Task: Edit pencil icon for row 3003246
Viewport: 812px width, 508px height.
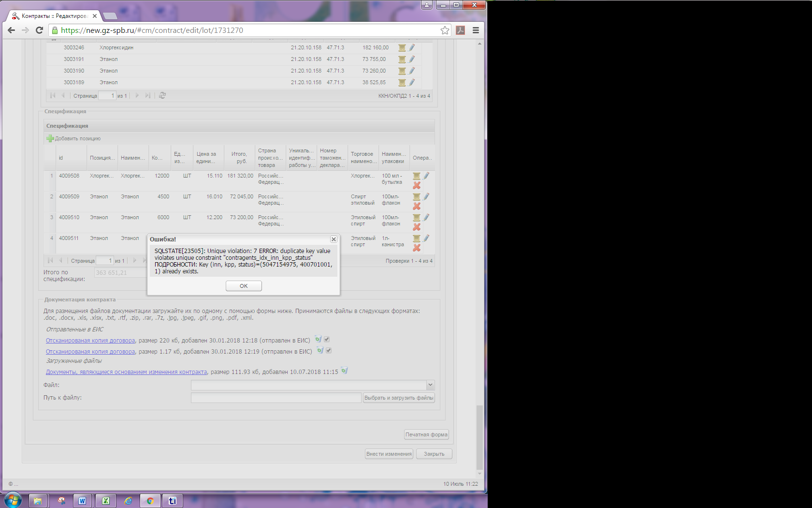Action: point(412,47)
